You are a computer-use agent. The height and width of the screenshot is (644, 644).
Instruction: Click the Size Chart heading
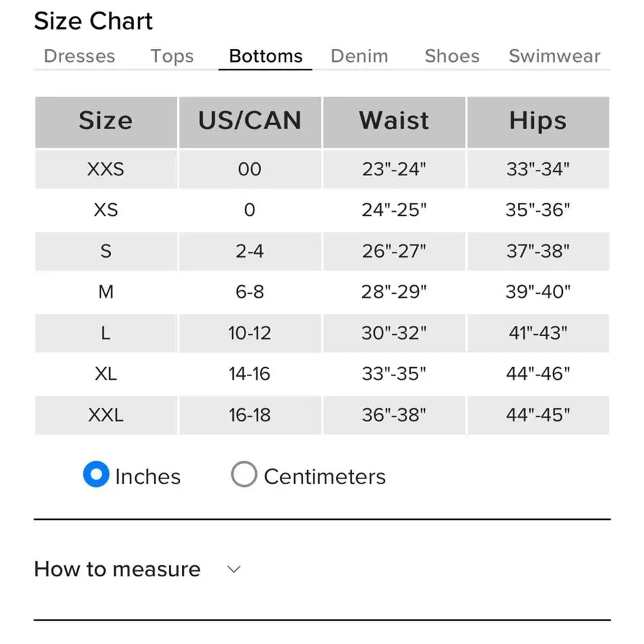pos(93,21)
